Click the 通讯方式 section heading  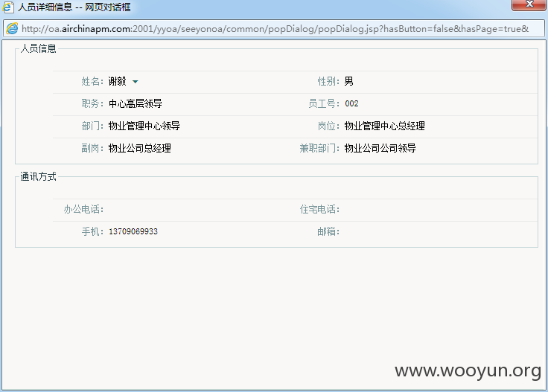38,176
